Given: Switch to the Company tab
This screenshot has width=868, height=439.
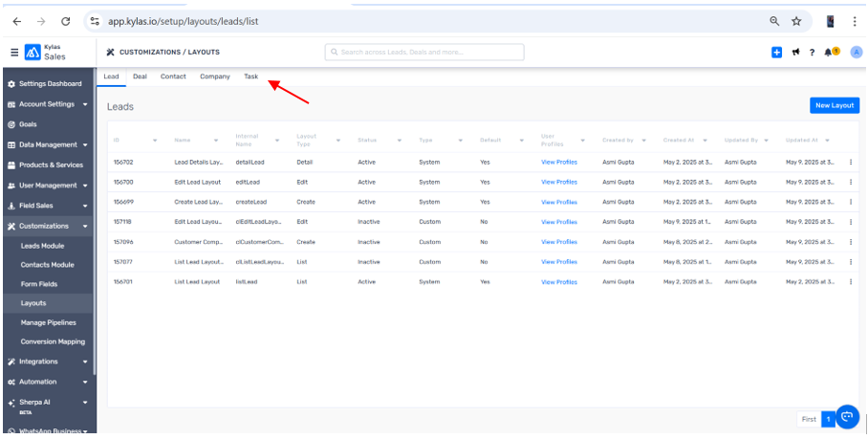Looking at the screenshot, I should (215, 77).
